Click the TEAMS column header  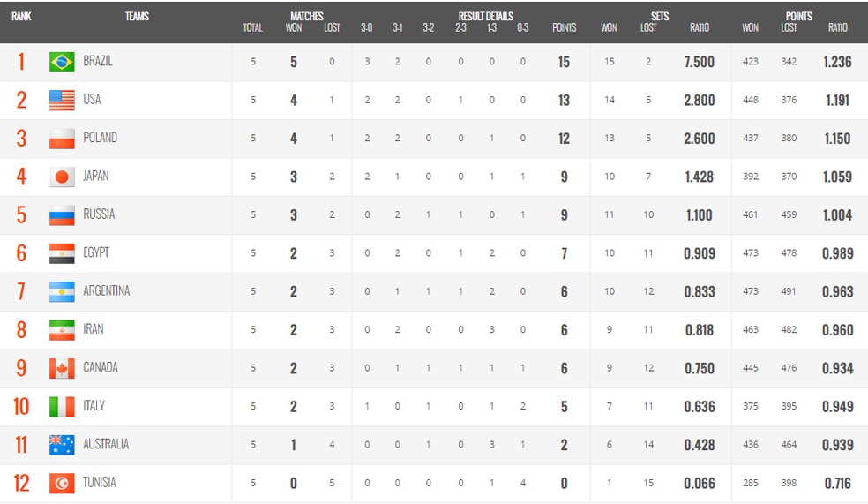(x=137, y=16)
